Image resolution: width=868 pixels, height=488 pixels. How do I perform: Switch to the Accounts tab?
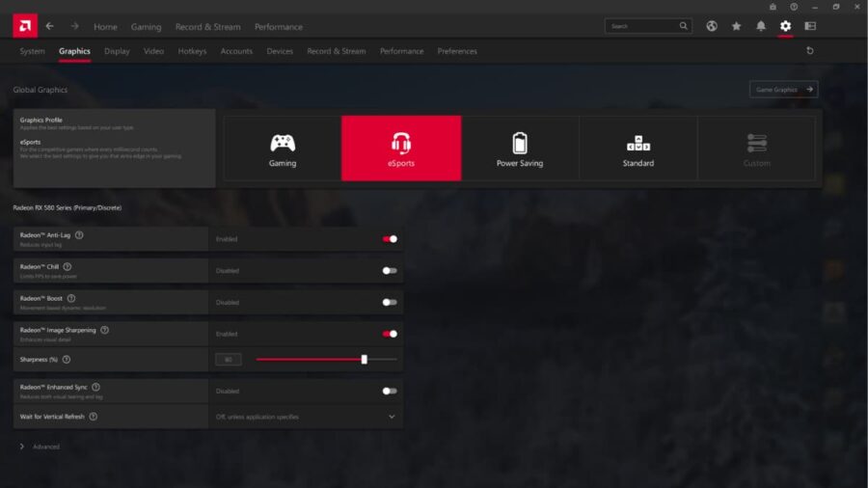[x=236, y=51]
